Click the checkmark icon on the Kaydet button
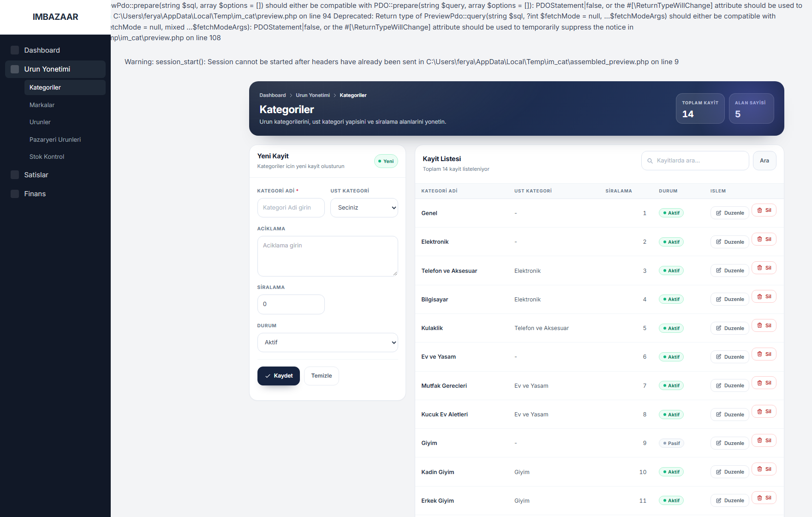This screenshot has height=517, width=812. tap(268, 376)
